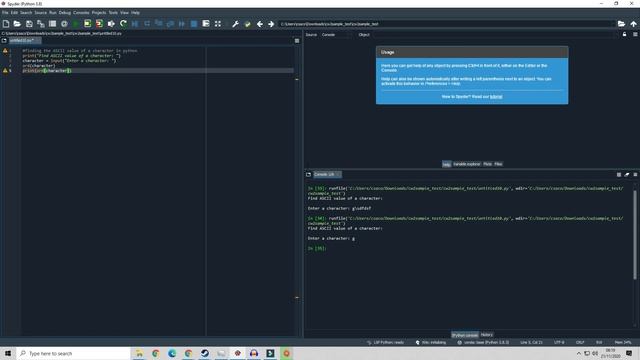Open the Spyder tutorial link
Viewport: 640px width, 360px height.
tap(496, 97)
